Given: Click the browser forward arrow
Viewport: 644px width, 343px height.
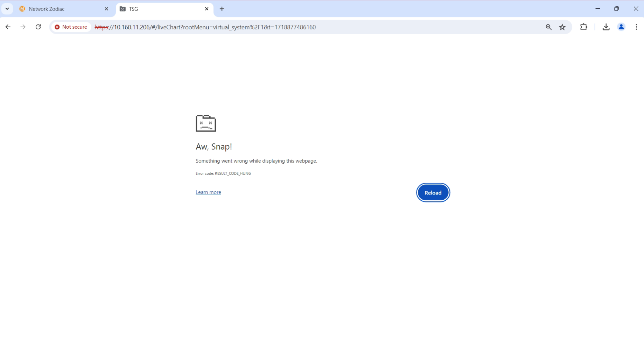Looking at the screenshot, I should click(23, 27).
